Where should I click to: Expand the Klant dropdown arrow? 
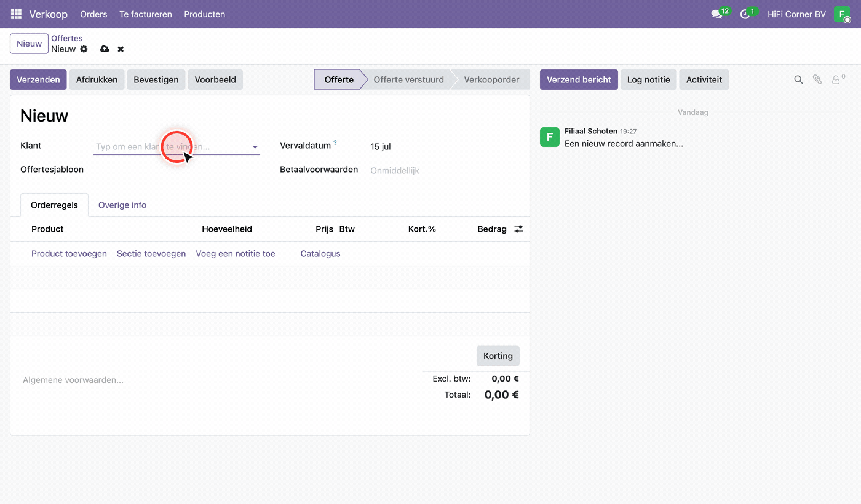[255, 147]
